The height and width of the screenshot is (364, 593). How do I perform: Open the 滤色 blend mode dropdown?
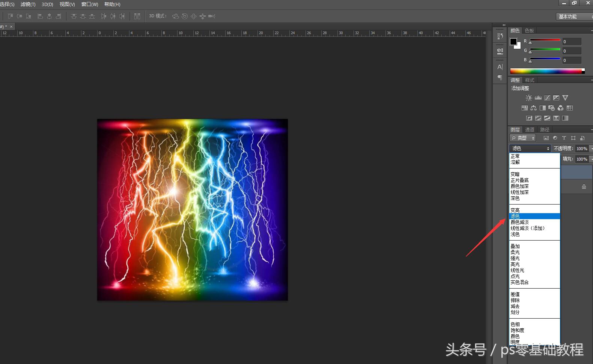click(530, 149)
